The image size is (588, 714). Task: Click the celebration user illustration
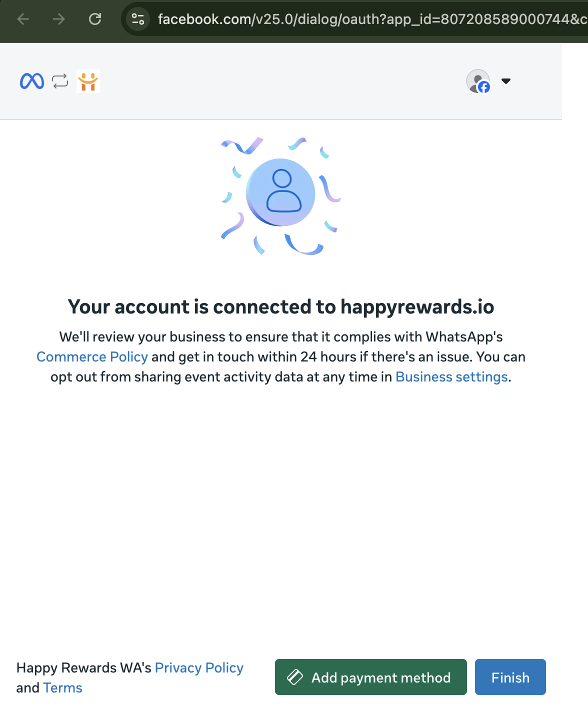[x=281, y=196]
